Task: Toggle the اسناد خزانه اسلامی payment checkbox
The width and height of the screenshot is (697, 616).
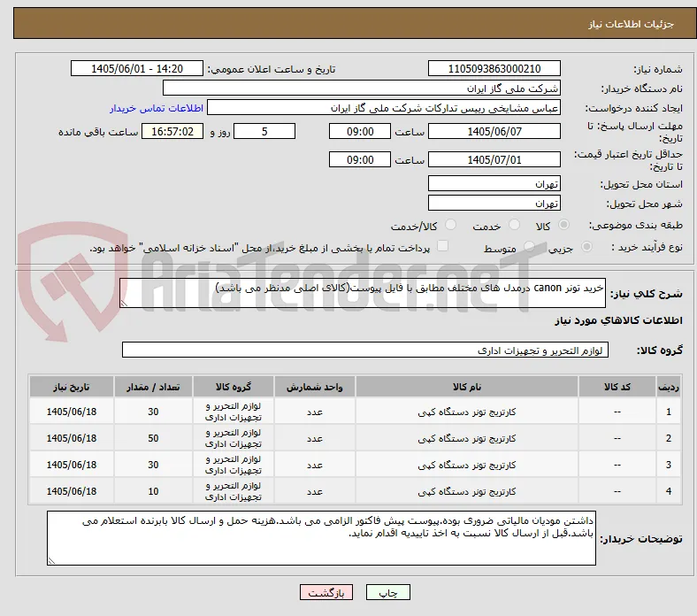Action: coord(443,246)
